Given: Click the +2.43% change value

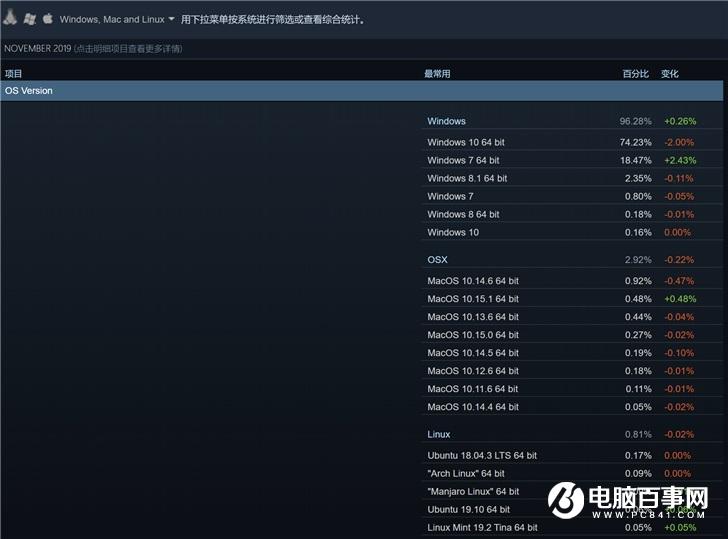Looking at the screenshot, I should tap(680, 161).
